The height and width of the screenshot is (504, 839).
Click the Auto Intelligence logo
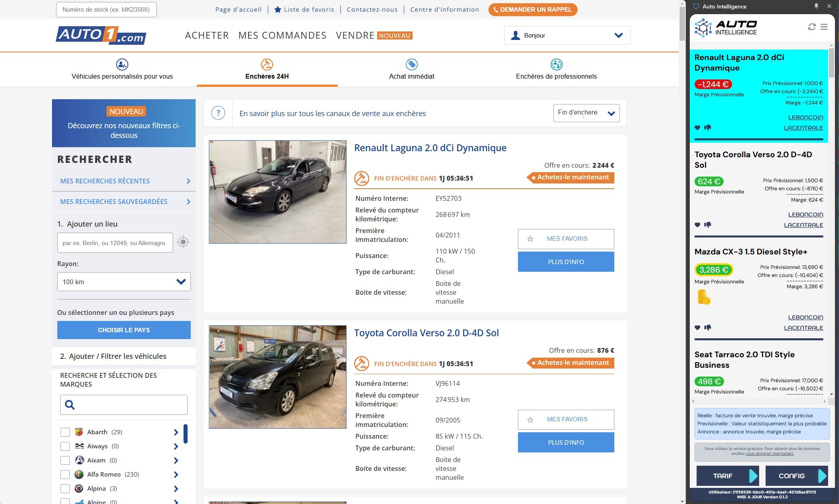click(726, 27)
